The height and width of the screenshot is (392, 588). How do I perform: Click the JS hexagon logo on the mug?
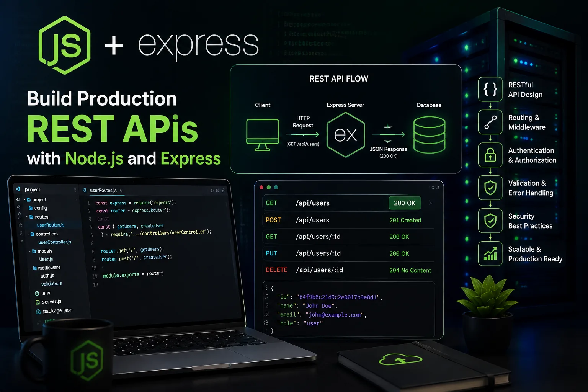pos(87,360)
